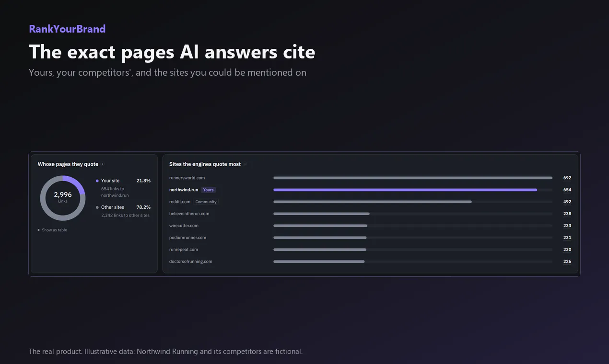Click the doctorsofrunning.com site name
The height and width of the screenshot is (364, 609).
click(x=191, y=262)
